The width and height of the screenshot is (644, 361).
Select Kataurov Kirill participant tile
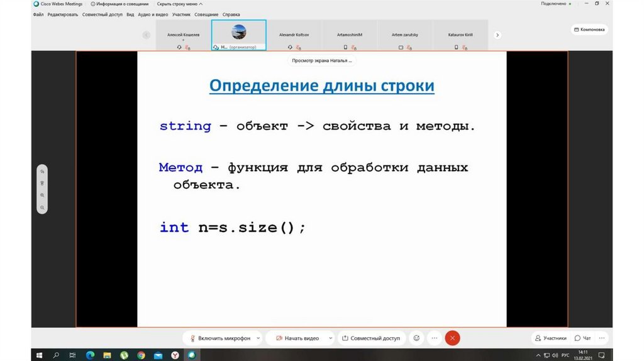click(460, 35)
